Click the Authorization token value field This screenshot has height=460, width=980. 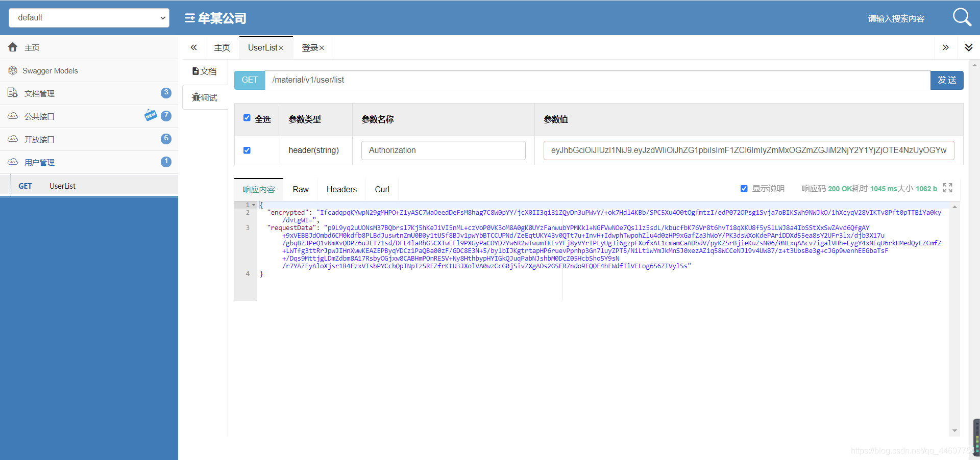[749, 150]
